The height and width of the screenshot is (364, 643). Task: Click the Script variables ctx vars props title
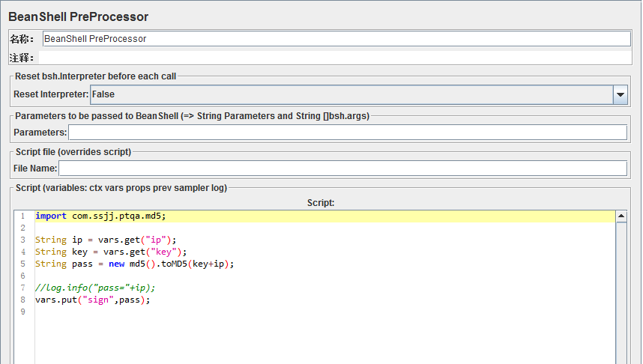click(x=121, y=188)
